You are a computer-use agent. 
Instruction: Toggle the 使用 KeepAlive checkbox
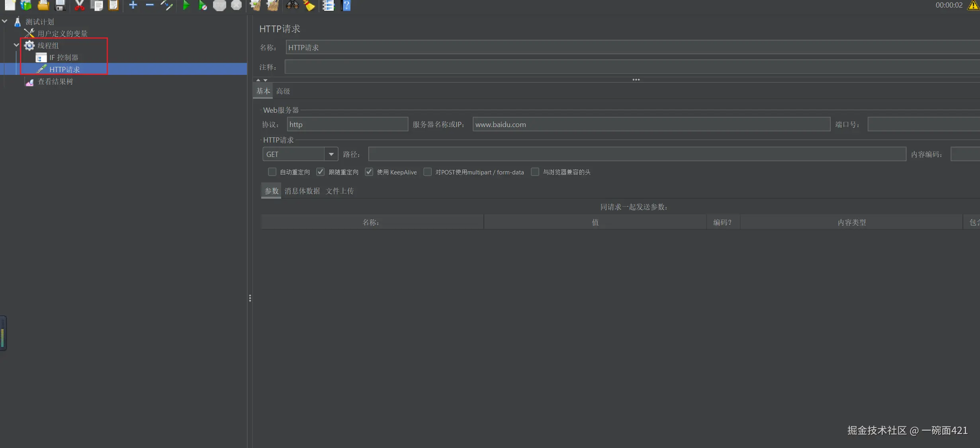coord(369,172)
